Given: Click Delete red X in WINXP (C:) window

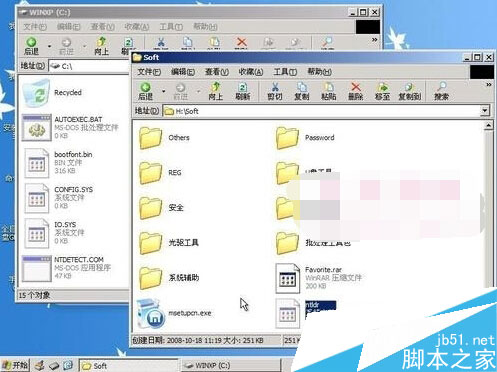Looking at the screenshot, I should click(x=242, y=42).
